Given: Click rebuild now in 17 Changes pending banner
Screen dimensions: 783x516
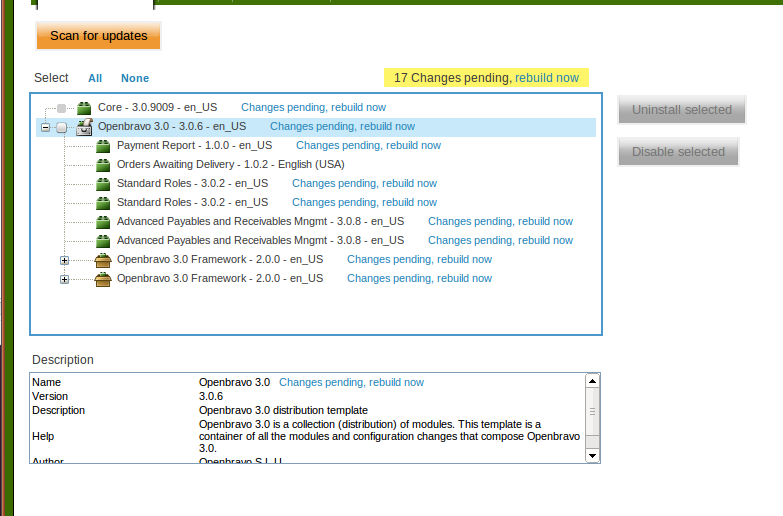Looking at the screenshot, I should click(547, 78).
